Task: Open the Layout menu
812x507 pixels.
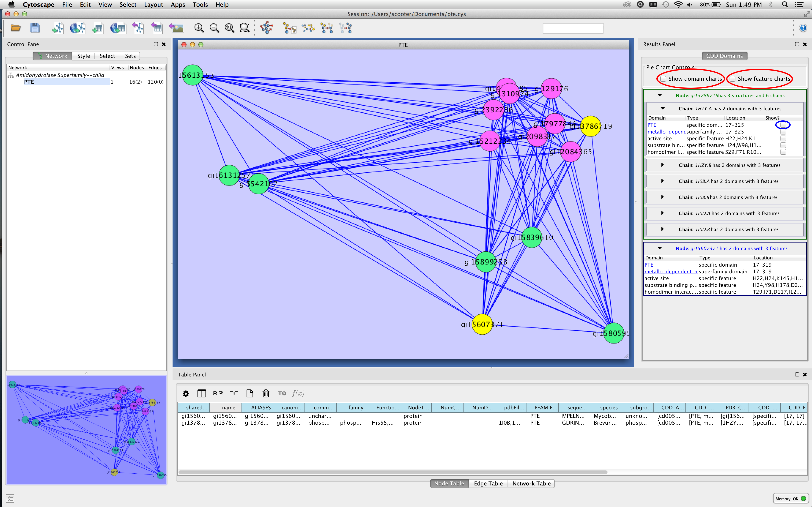Action: [x=153, y=5]
